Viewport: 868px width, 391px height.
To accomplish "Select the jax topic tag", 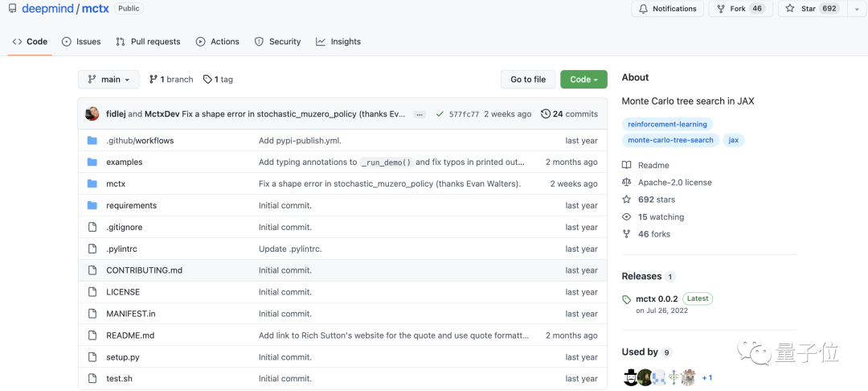I will pos(734,140).
